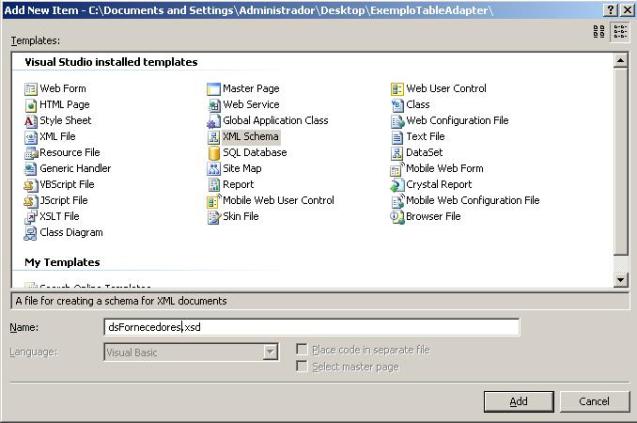The height and width of the screenshot is (423, 637).
Task: Click "Visual Studio installed templates" heading
Action: pyautogui.click(x=111, y=62)
